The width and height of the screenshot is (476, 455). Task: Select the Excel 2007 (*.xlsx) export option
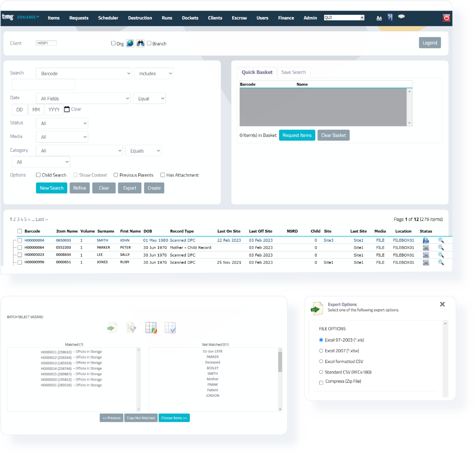pyautogui.click(x=321, y=351)
